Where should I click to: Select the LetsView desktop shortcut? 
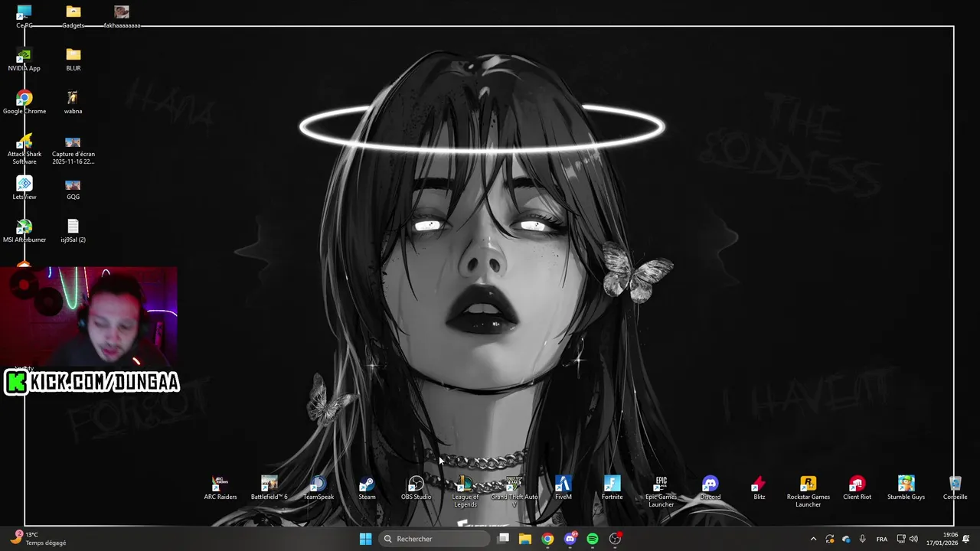[x=24, y=188]
